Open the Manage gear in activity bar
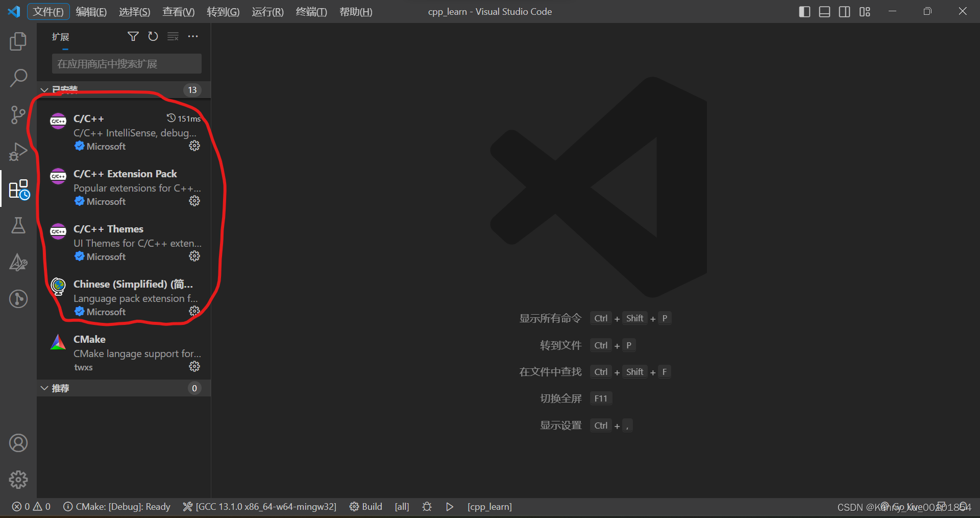Viewport: 980px width, 518px height. (x=18, y=480)
